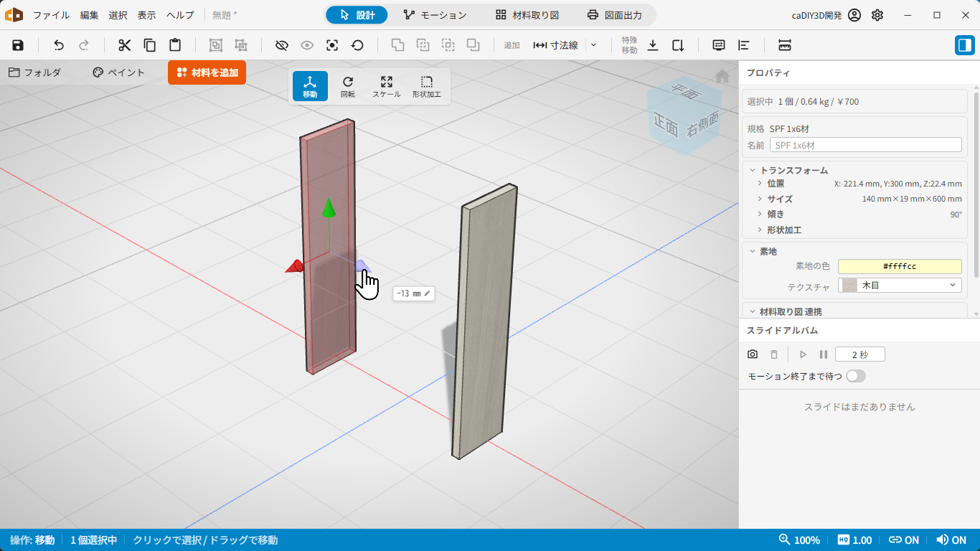Click the copy icon
The height and width of the screenshot is (551, 980).
point(150,45)
